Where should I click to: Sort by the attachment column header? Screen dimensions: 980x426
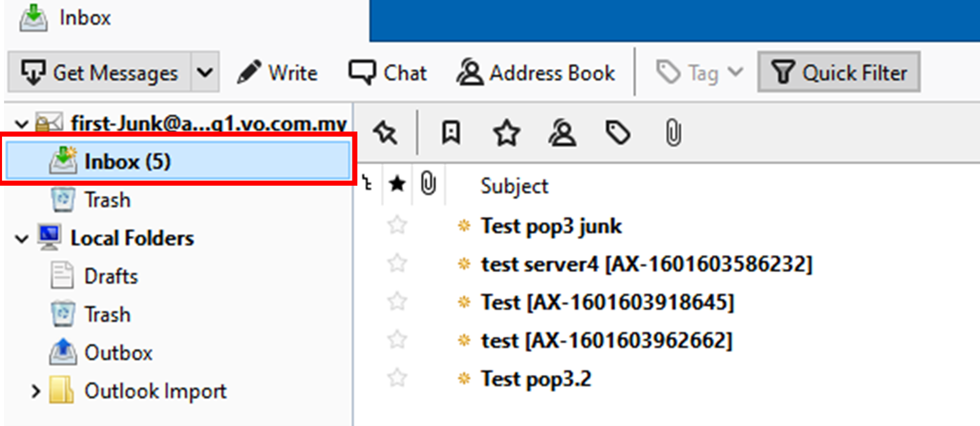pyautogui.click(x=428, y=184)
